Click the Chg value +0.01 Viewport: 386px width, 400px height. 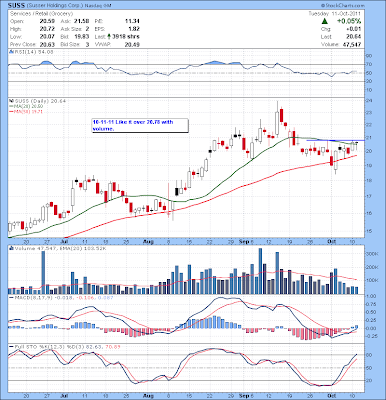point(355,29)
